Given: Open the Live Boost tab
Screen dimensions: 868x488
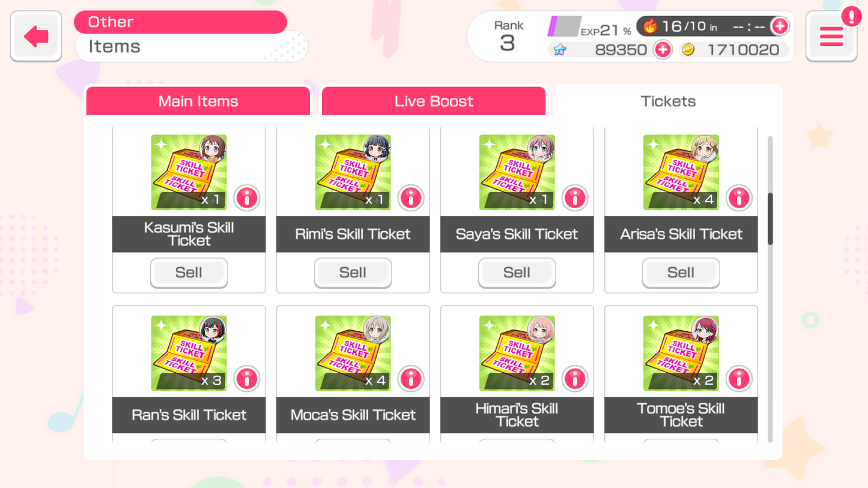Looking at the screenshot, I should click(x=434, y=100).
